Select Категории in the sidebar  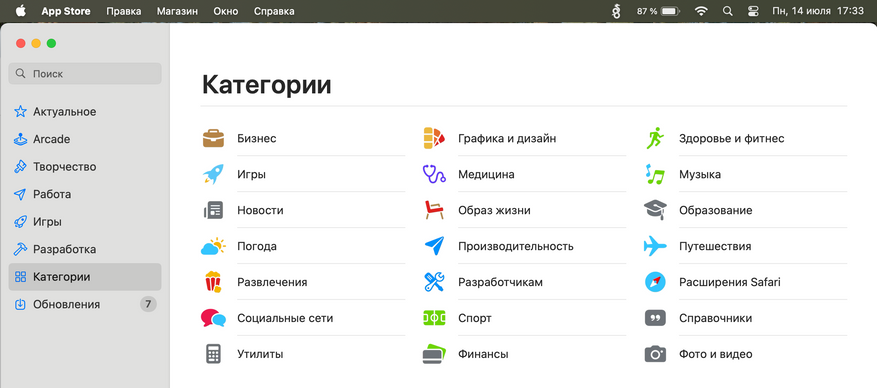pyautogui.click(x=85, y=277)
